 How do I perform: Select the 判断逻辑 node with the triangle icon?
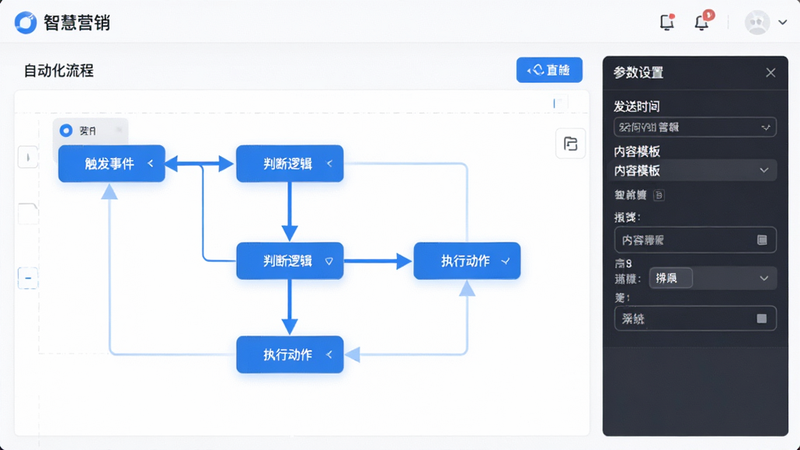(x=290, y=261)
